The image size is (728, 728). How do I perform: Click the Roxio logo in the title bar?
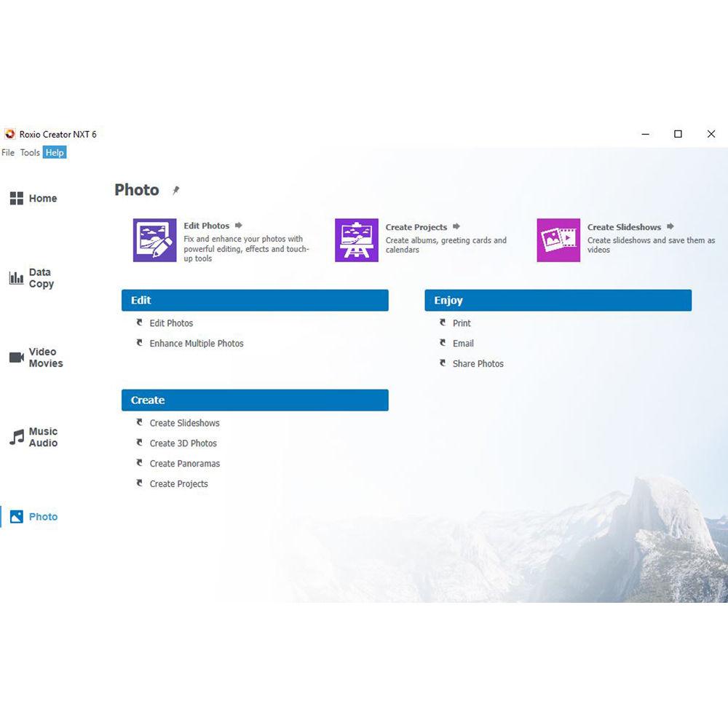tap(9, 134)
